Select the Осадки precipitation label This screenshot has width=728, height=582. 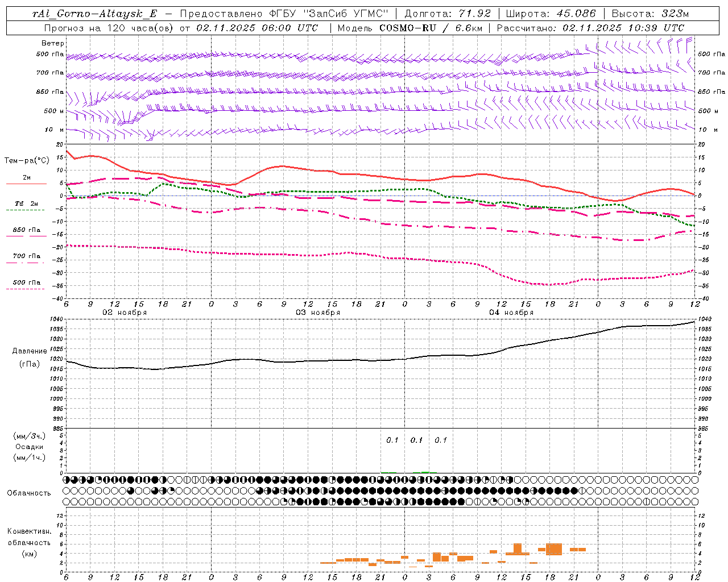(x=30, y=447)
